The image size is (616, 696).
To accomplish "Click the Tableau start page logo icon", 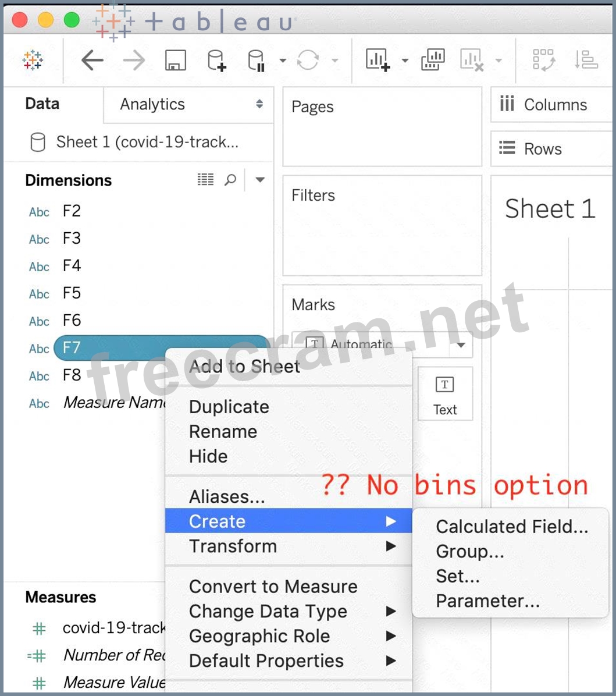I will point(33,60).
